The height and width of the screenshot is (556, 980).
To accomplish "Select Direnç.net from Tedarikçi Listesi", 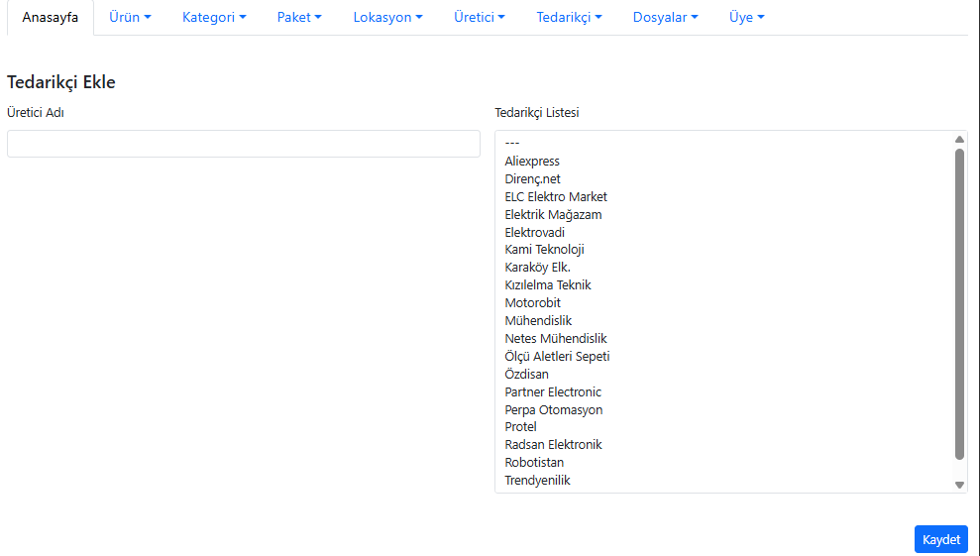I will (532, 179).
